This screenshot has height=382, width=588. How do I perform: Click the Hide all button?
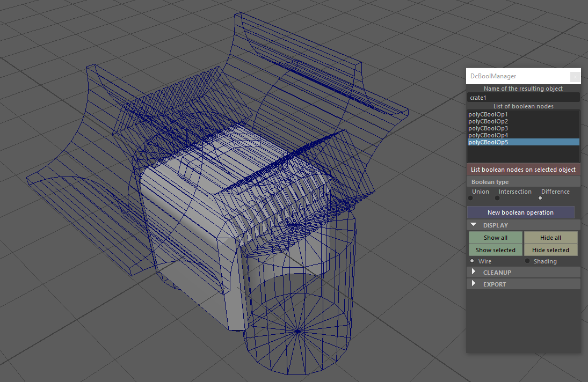(550, 238)
